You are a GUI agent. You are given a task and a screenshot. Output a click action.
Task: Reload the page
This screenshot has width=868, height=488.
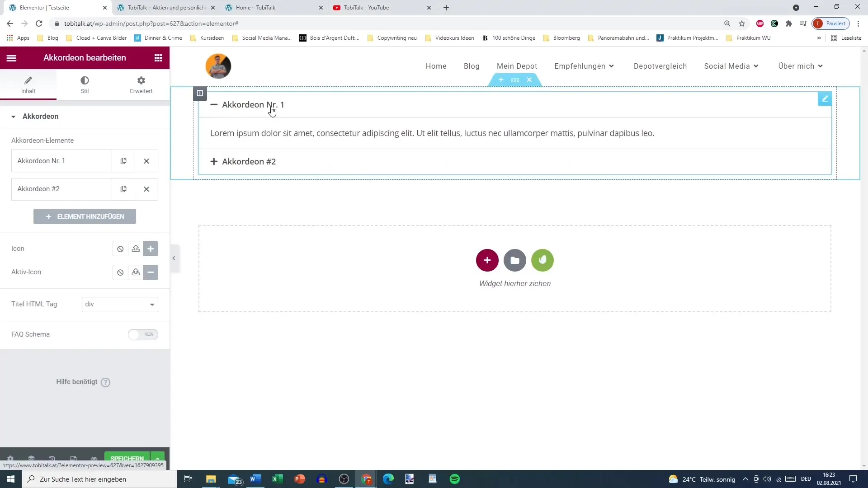(x=39, y=23)
